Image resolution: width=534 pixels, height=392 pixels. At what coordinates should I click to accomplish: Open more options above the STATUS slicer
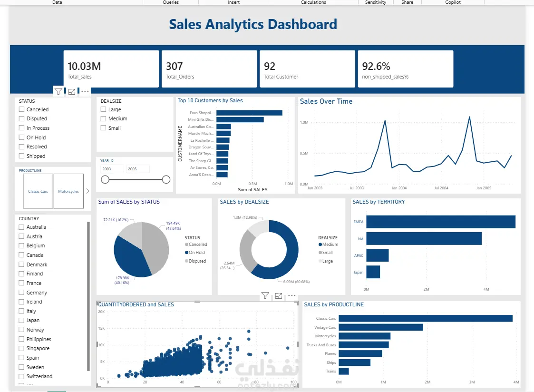(85, 91)
